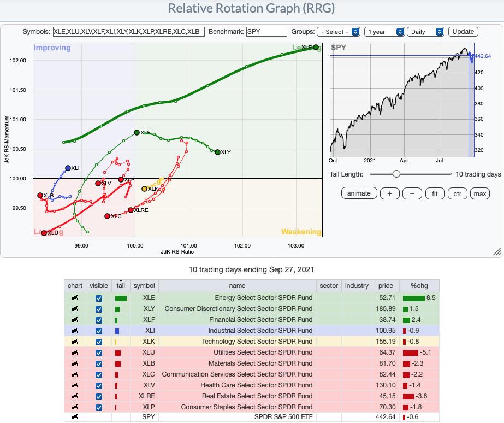Screen dimensions: 504x423
Task: Click the fit button
Action: coord(435,193)
